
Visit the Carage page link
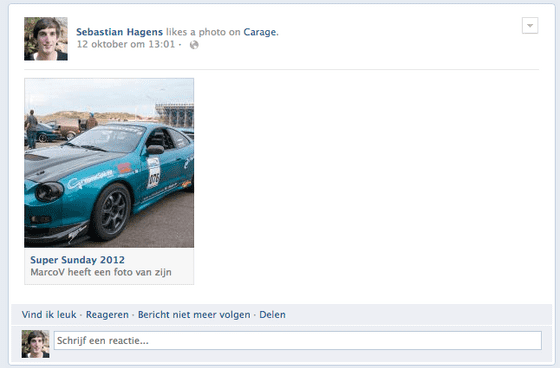[x=260, y=32]
